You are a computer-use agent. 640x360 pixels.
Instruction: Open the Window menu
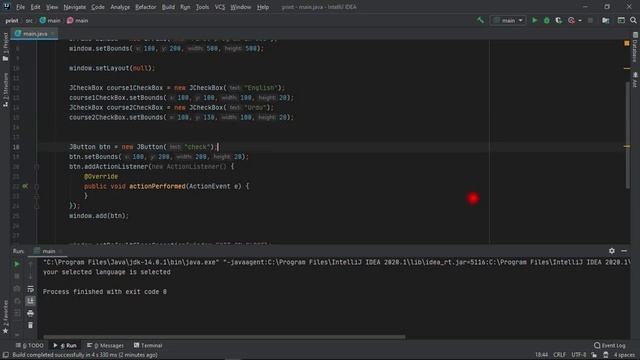point(241,7)
